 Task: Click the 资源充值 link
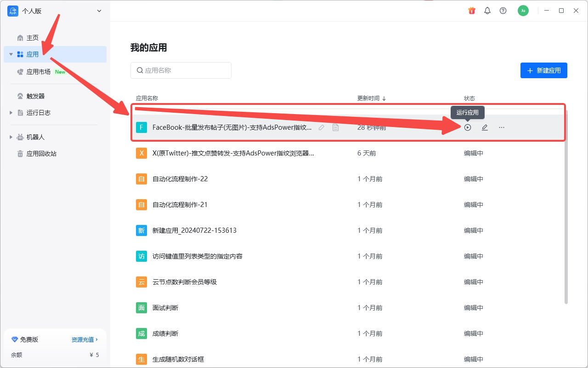point(85,339)
